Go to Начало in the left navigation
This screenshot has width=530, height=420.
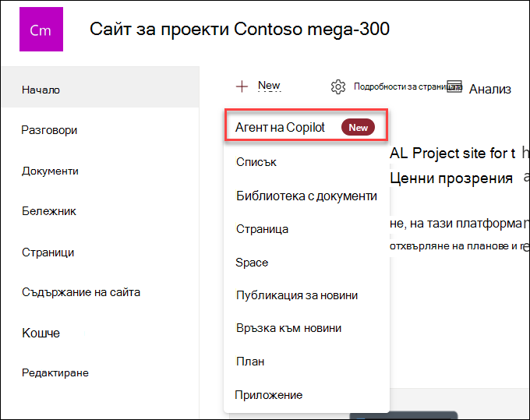[101, 86]
